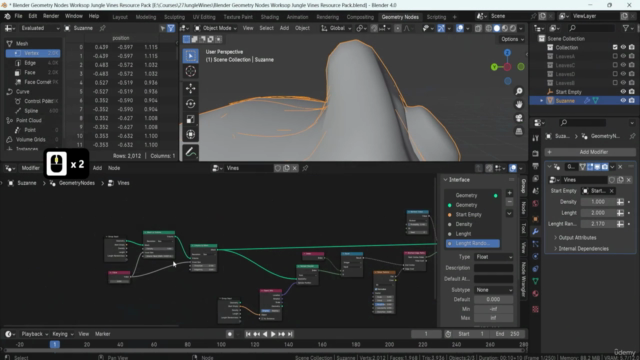Toggle auto keying record button

pos(230,334)
